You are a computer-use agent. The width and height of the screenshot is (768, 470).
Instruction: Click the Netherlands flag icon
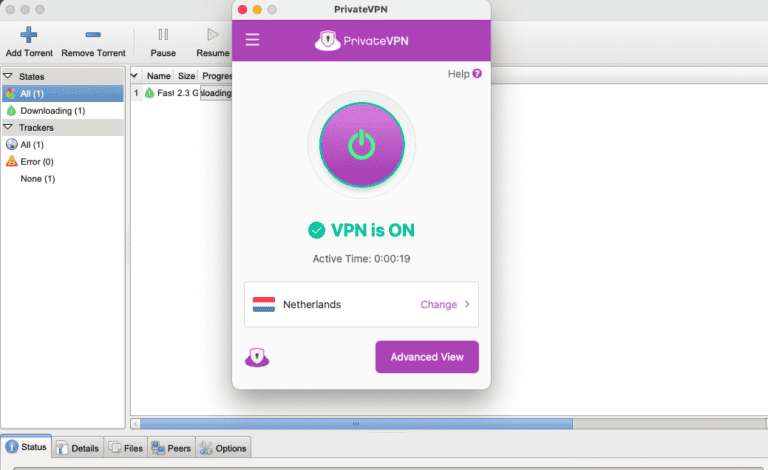click(x=264, y=305)
